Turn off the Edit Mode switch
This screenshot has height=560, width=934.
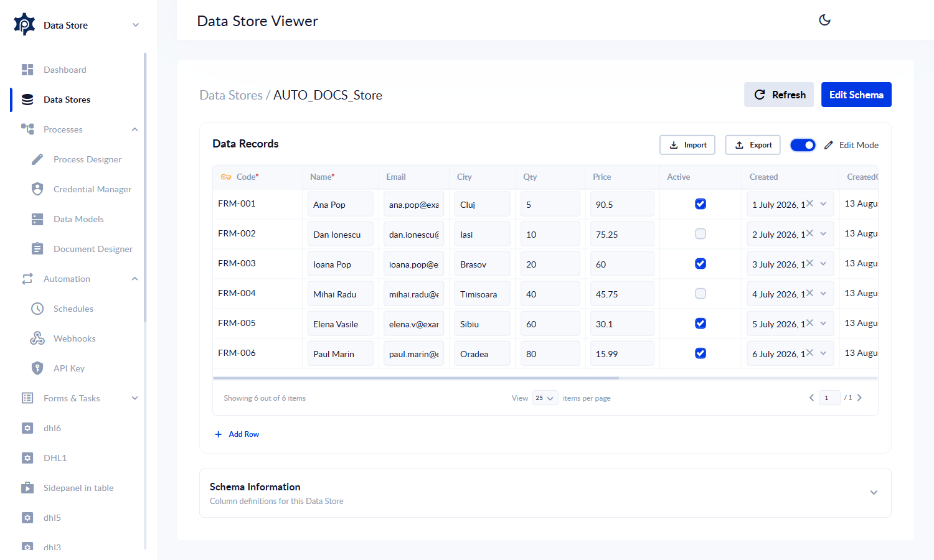803,145
